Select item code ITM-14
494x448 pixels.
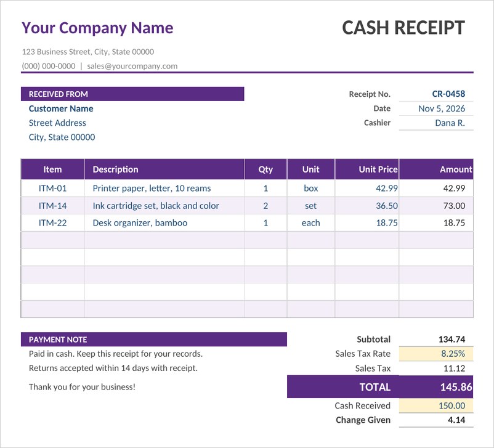coord(52,206)
